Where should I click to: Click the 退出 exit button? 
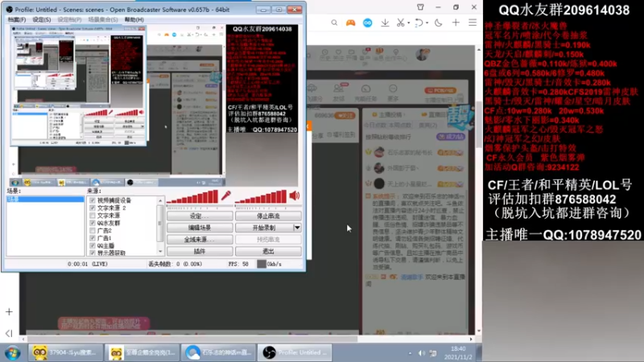pos(268,251)
